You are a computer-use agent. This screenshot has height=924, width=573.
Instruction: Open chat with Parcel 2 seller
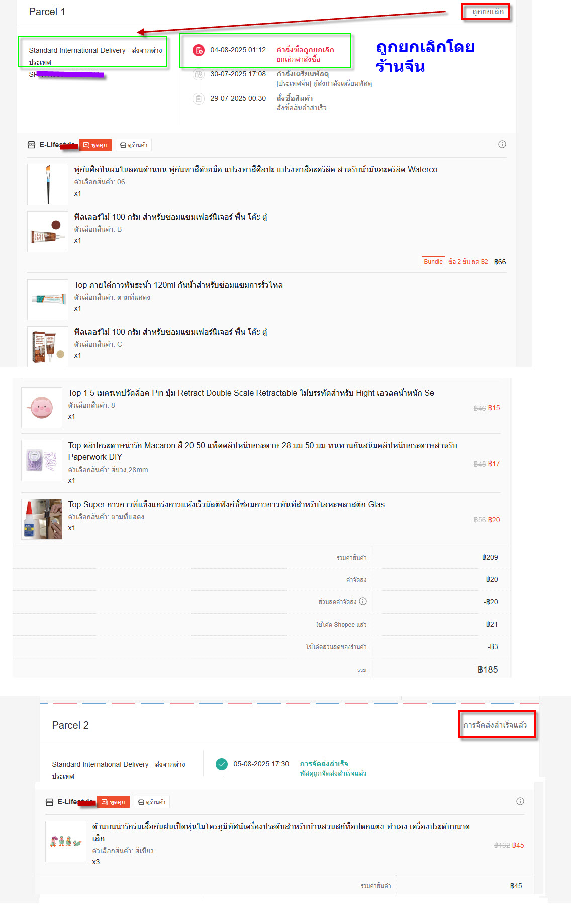(113, 802)
